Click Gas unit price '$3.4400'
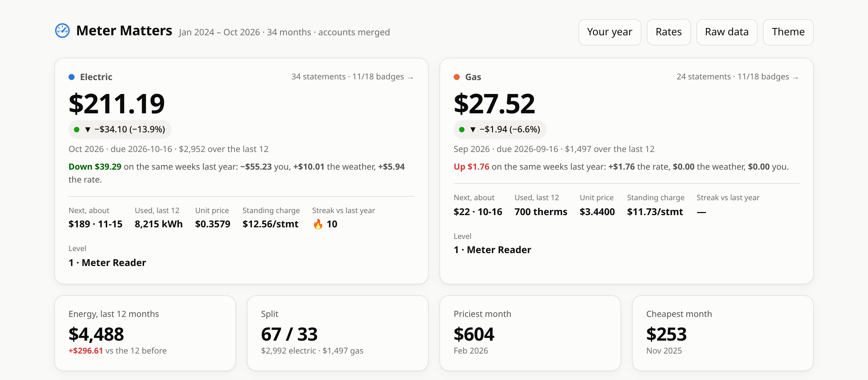 (x=597, y=212)
